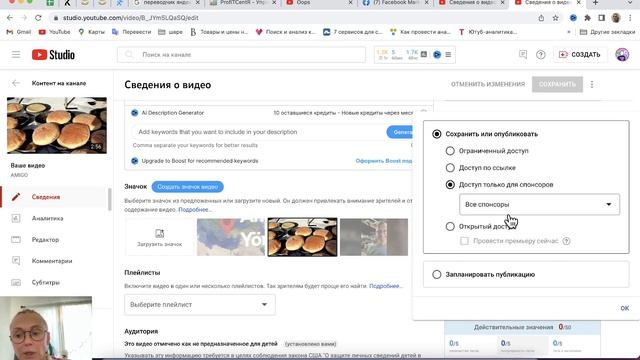This screenshot has width=640, height=360.
Task: Open the Карты bookmark
Action: [91, 32]
